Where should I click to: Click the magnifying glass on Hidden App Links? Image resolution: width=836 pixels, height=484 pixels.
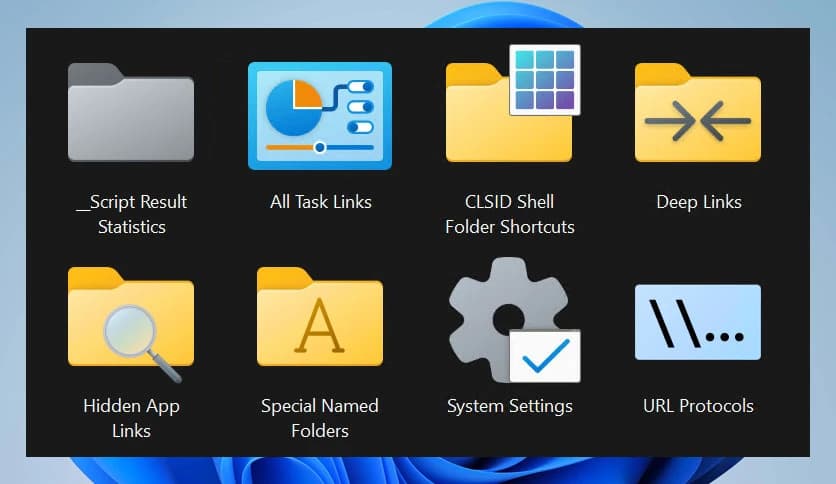tap(131, 331)
